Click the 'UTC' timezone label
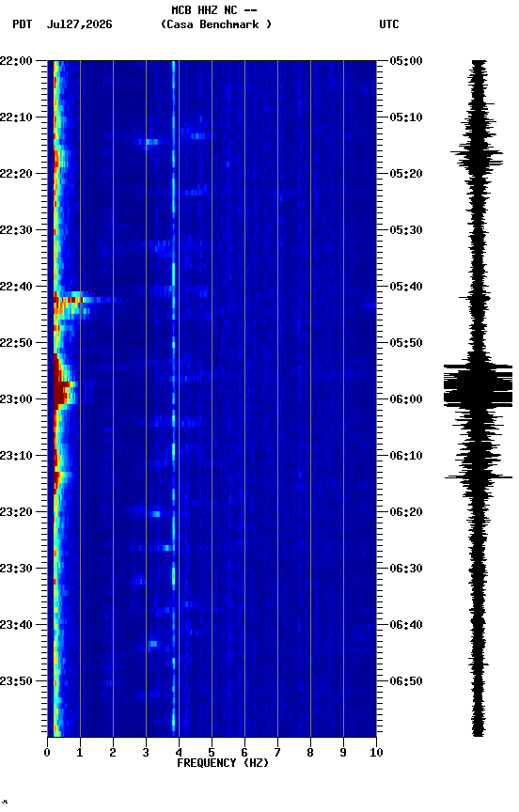This screenshot has width=519, height=812. point(389,24)
